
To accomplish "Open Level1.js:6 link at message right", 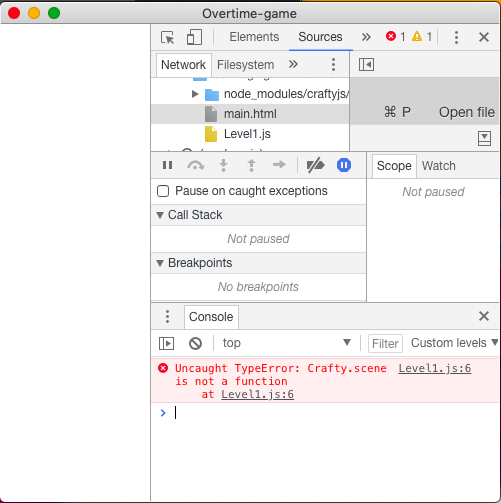I will [x=435, y=368].
